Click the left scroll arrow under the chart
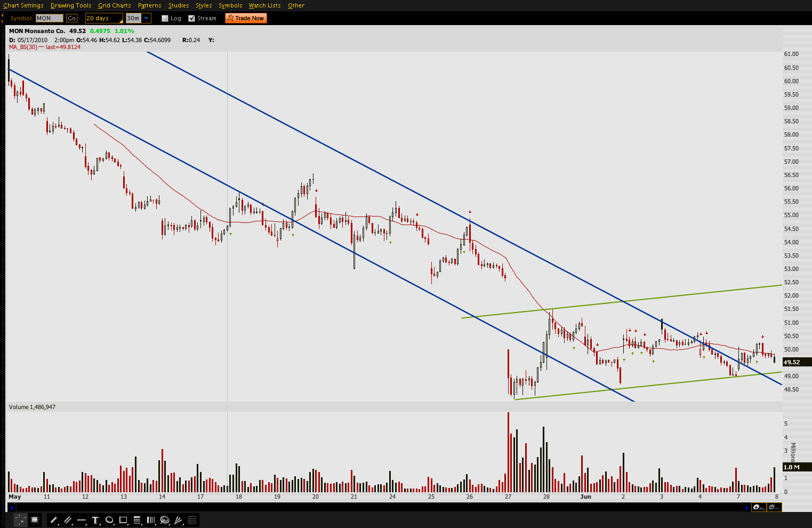812x528 pixels. 12,508
